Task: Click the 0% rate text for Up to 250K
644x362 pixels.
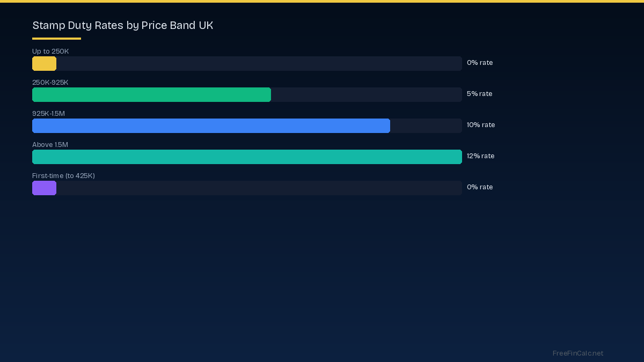Action: 479,63
